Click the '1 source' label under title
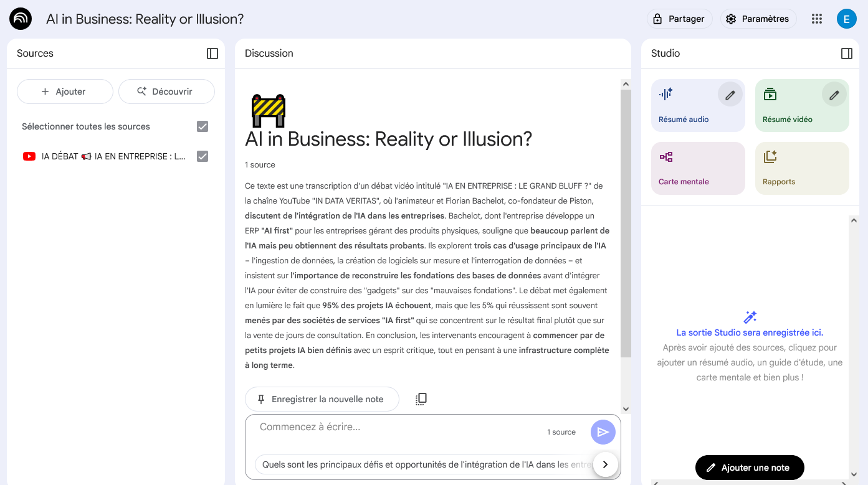Viewport: 868px width, 485px height. point(260,165)
